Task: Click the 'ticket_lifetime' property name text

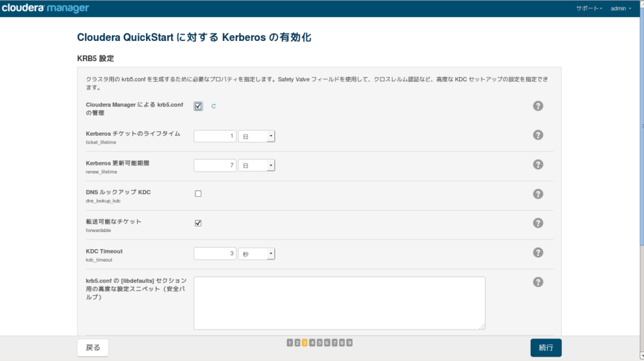Action: click(101, 142)
